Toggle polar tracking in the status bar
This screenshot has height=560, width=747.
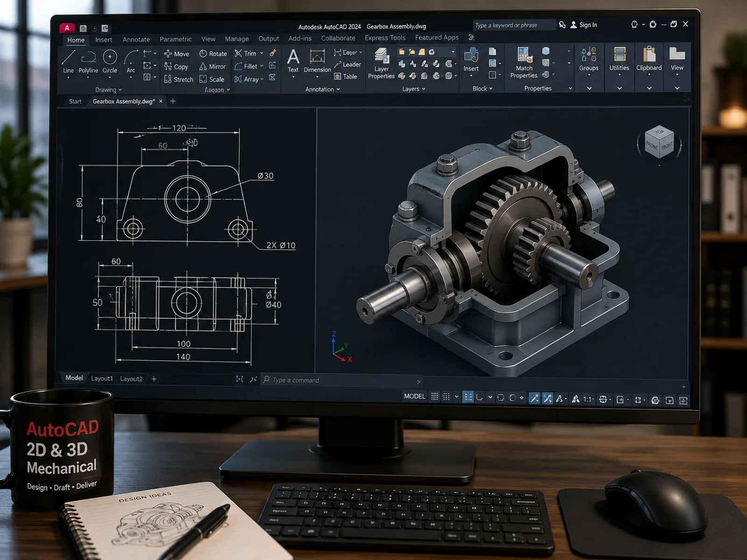pos(500,398)
